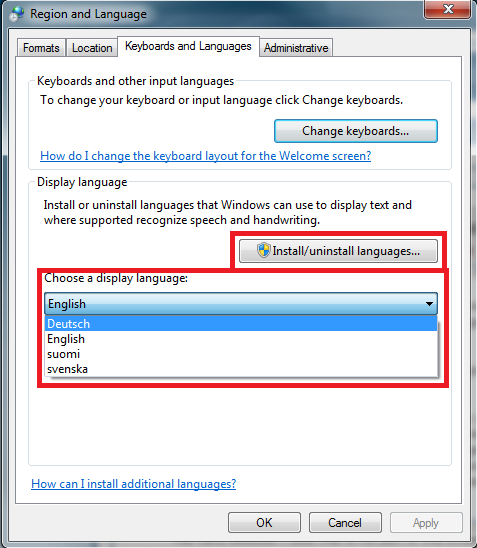Viewport: 477px width, 548px height.
Task: Confirm with the OK button
Action: point(264,522)
